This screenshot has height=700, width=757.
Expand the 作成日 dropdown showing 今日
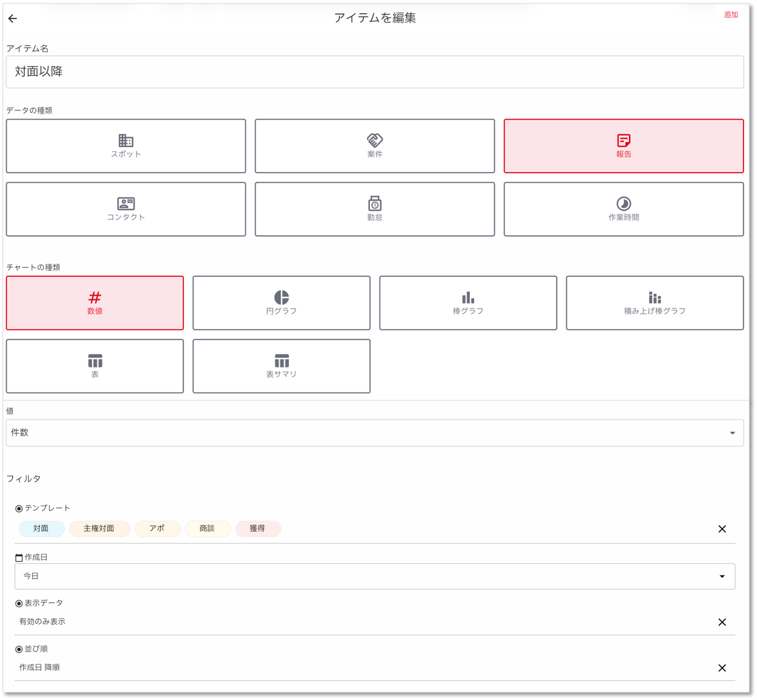coord(374,576)
